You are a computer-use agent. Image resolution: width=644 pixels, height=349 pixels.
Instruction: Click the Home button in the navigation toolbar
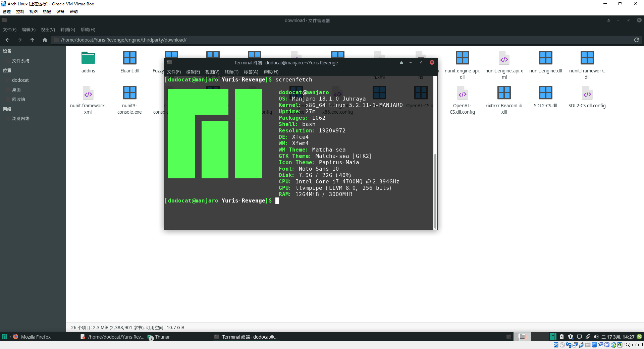coord(45,40)
